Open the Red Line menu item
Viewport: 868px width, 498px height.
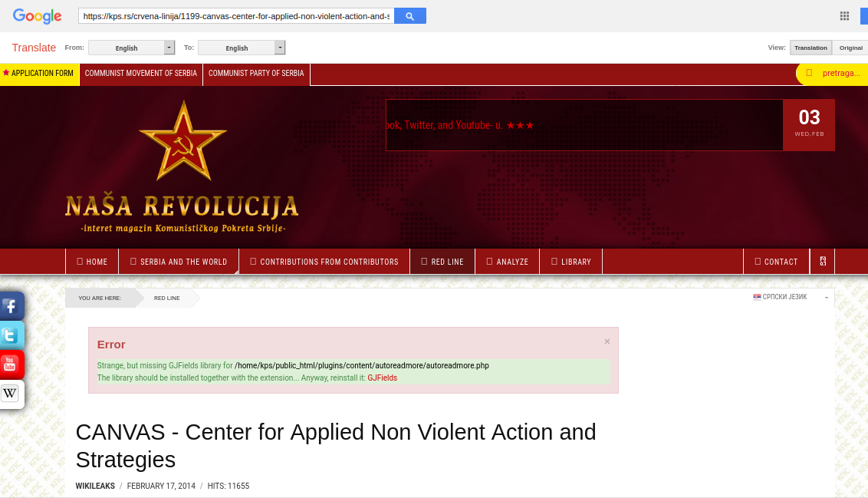click(x=442, y=262)
